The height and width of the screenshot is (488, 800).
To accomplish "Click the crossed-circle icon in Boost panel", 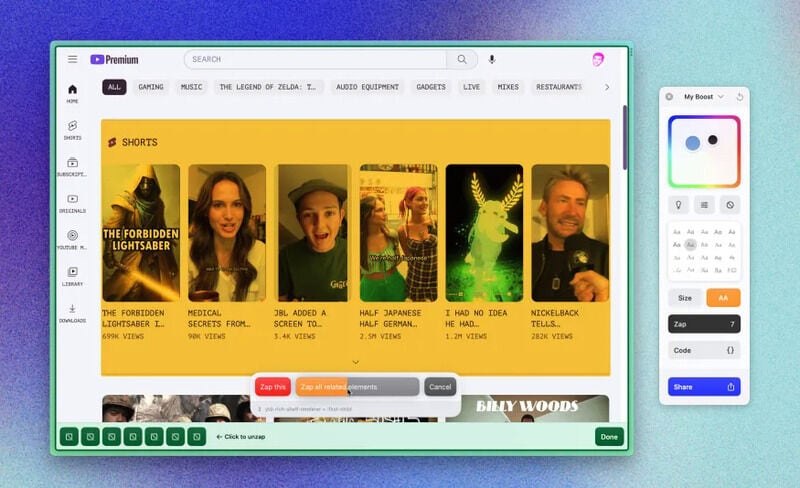I will coord(730,205).
